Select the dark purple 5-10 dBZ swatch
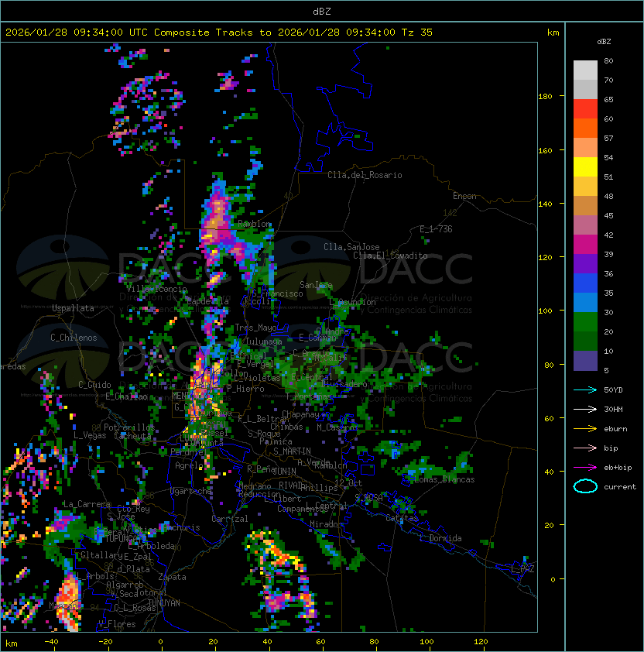The height and width of the screenshot is (652, 644). (x=585, y=361)
